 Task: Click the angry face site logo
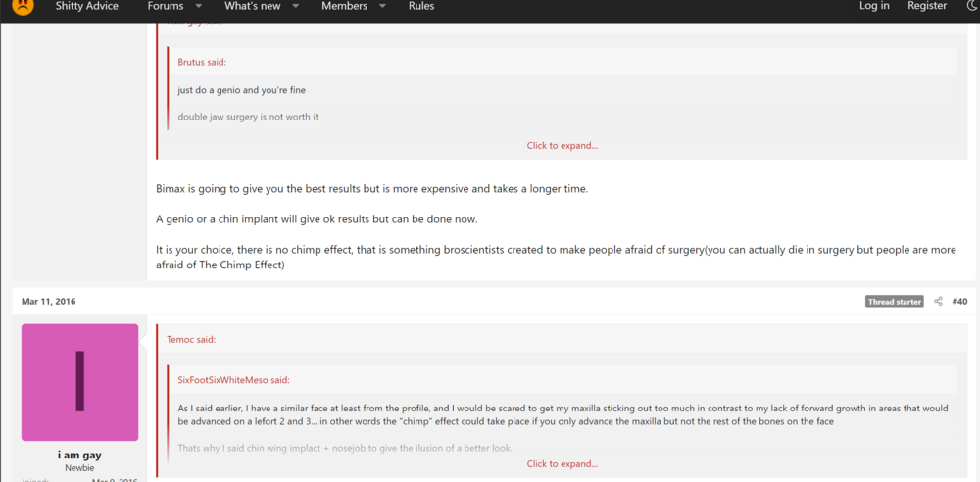tap(23, 6)
